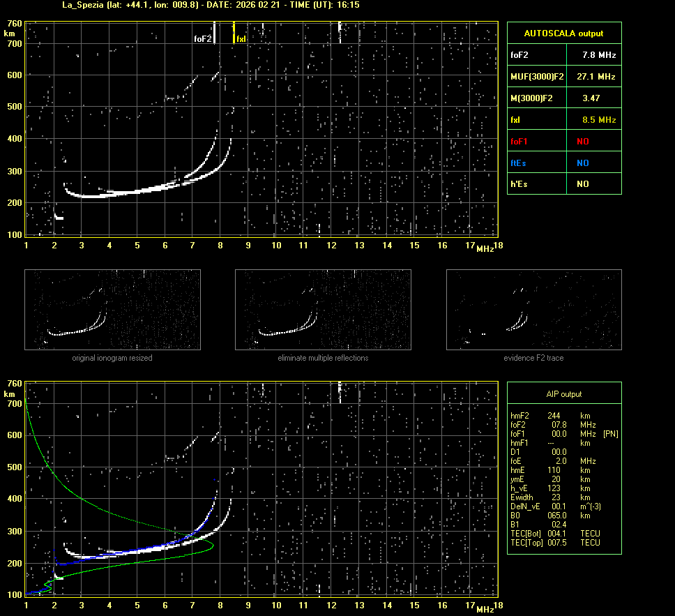Click the yellow fxI 8.5 MHz row
Viewport: 675px width, 616px height.
(563, 120)
